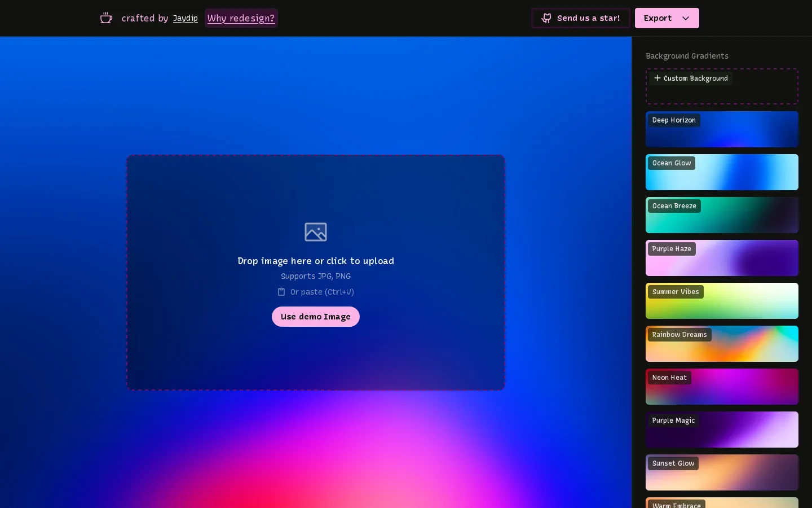Open the Jaydip author link
The width and height of the screenshot is (812, 508).
pos(186,18)
